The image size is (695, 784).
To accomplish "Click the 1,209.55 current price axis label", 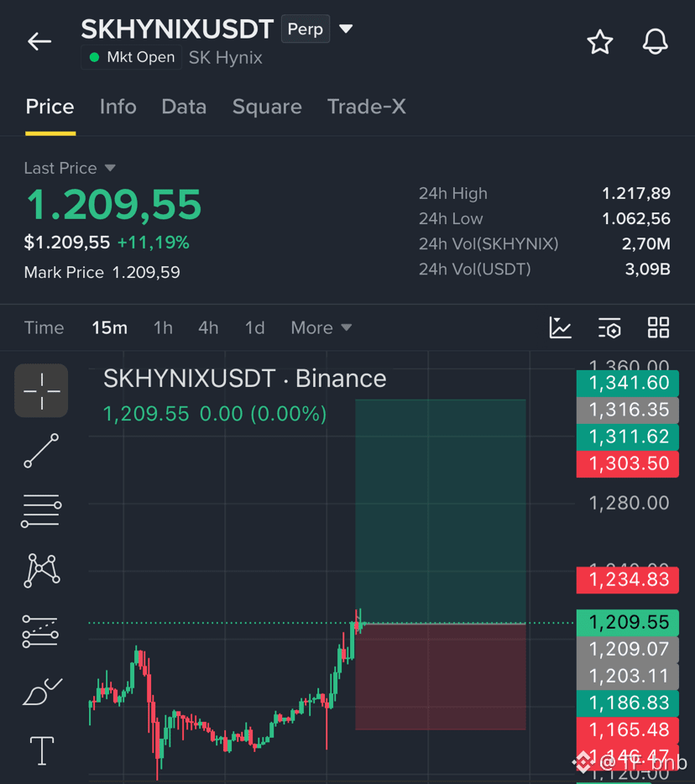I will [x=628, y=623].
